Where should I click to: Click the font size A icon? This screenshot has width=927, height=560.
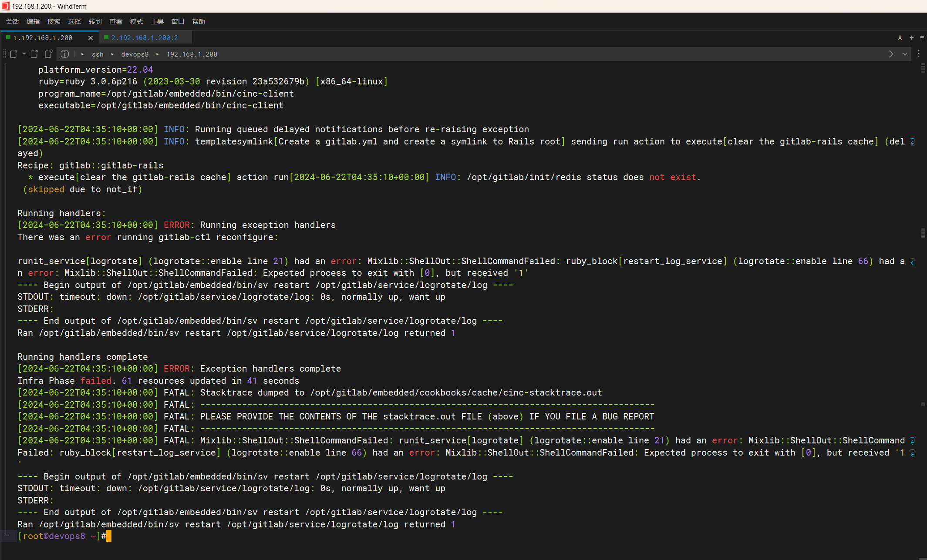coord(900,38)
